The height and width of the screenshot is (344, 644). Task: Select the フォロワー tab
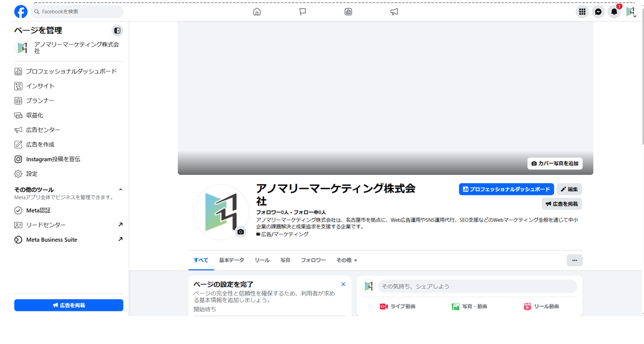[313, 260]
